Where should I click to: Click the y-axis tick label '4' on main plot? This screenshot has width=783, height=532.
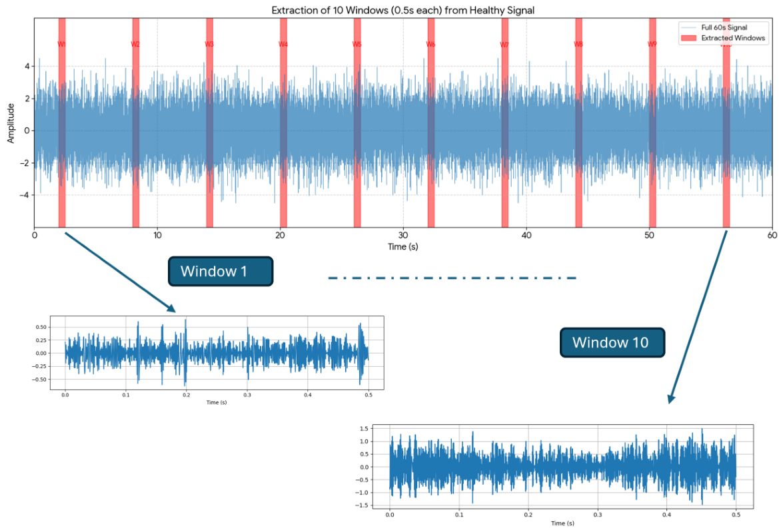point(27,67)
